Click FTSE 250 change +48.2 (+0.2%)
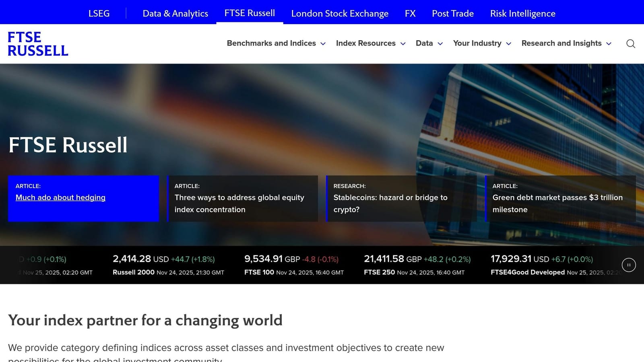Image resolution: width=644 pixels, height=362 pixels. [447, 259]
